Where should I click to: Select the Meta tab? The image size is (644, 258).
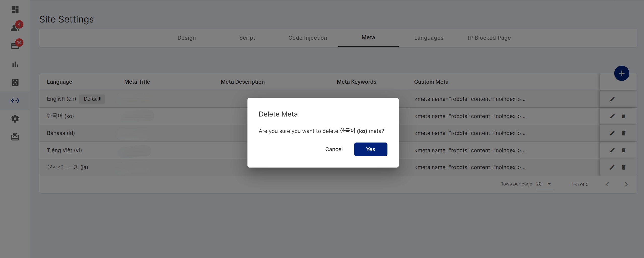[x=368, y=37]
